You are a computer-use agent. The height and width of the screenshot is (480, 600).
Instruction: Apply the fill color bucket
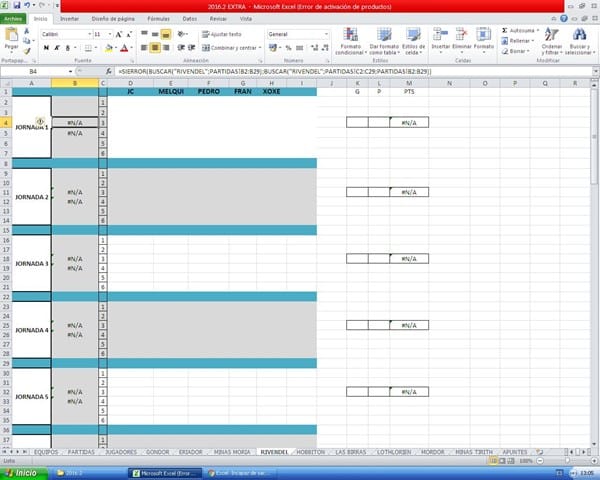109,48
